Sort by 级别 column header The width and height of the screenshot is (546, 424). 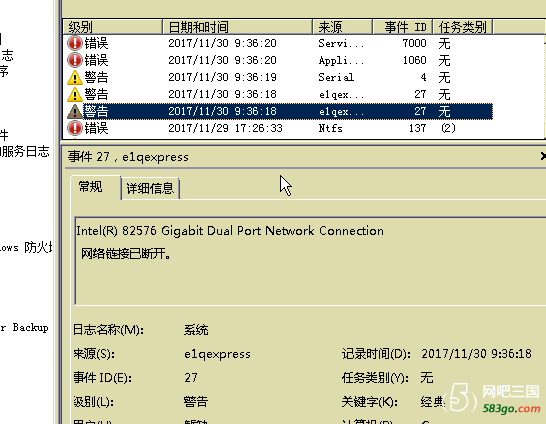tap(112, 27)
